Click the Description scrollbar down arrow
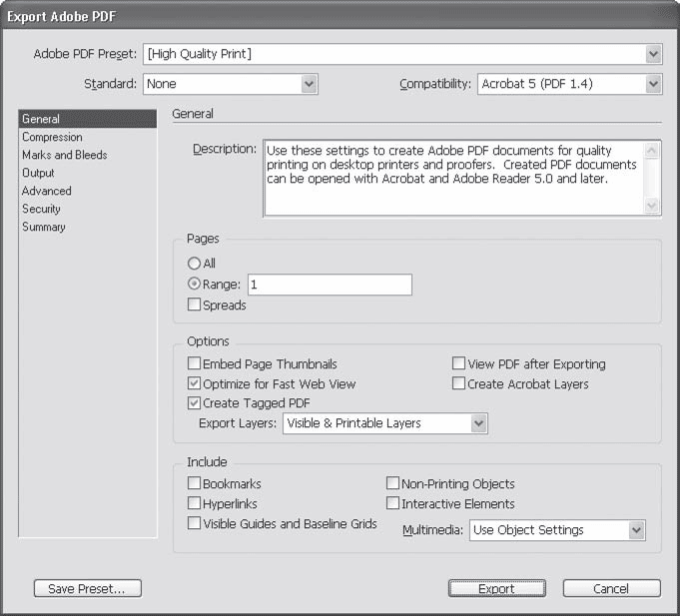The height and width of the screenshot is (616, 680). (653, 206)
